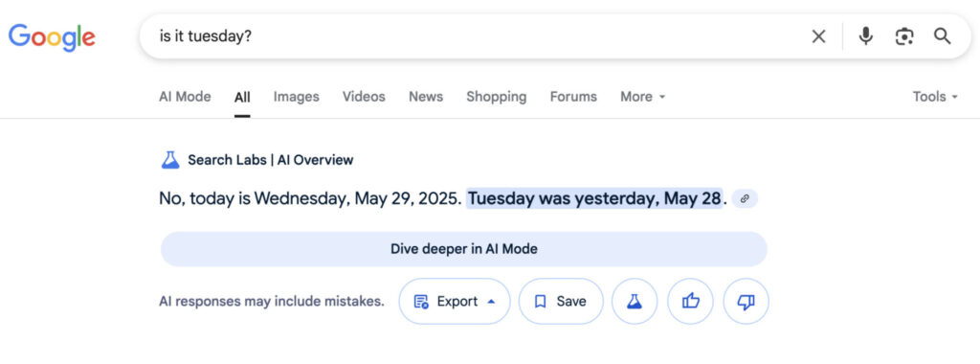Expand the Tools menu
The height and width of the screenshot is (364, 980).
[x=935, y=97]
